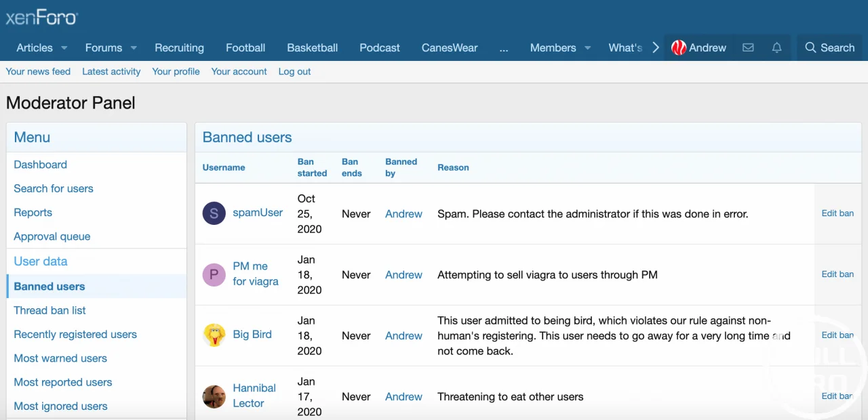
Task: Open the Recruiting nav tab
Action: [x=179, y=47]
